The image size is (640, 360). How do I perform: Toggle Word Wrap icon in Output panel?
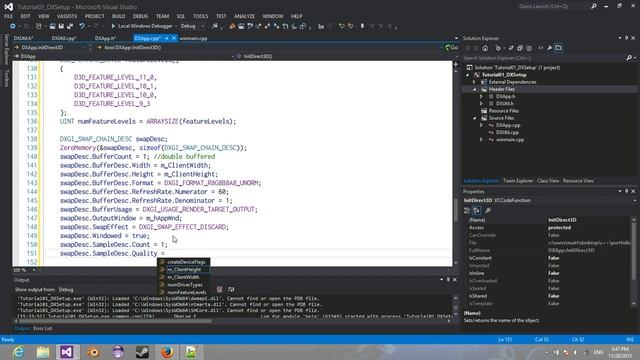(231, 289)
